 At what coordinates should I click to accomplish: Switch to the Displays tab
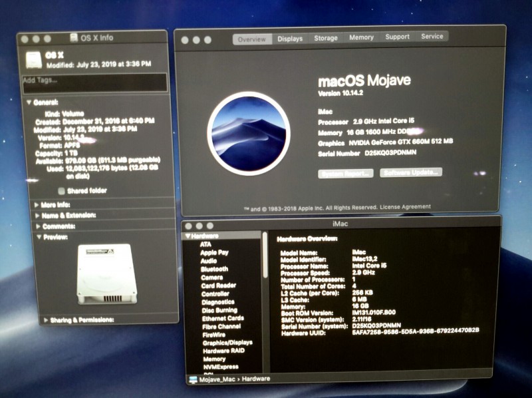[290, 39]
